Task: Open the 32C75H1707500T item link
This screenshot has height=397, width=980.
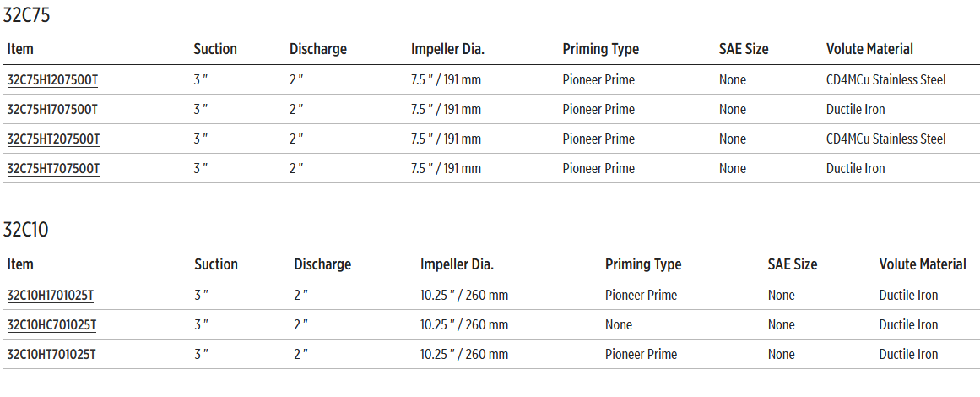Action: click(x=52, y=110)
